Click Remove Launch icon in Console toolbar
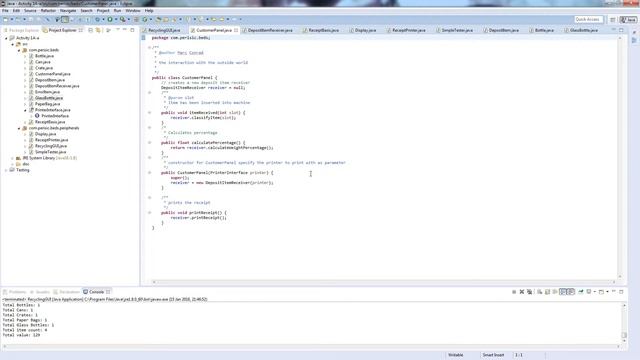Image resolution: width=640 pixels, height=360 pixels. 522,292
